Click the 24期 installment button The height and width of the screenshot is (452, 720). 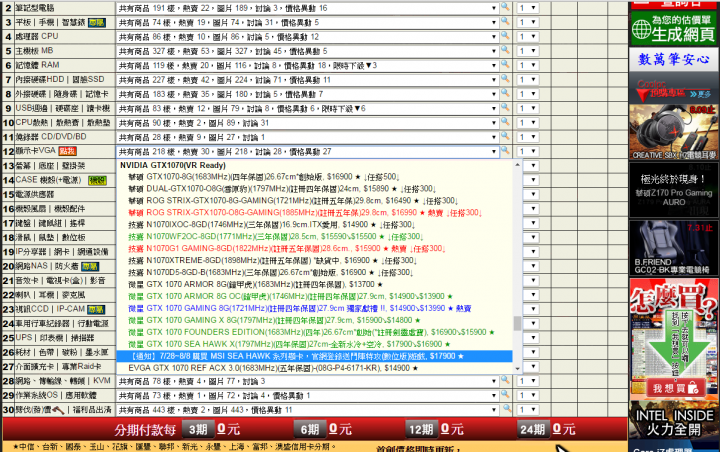pos(533,429)
